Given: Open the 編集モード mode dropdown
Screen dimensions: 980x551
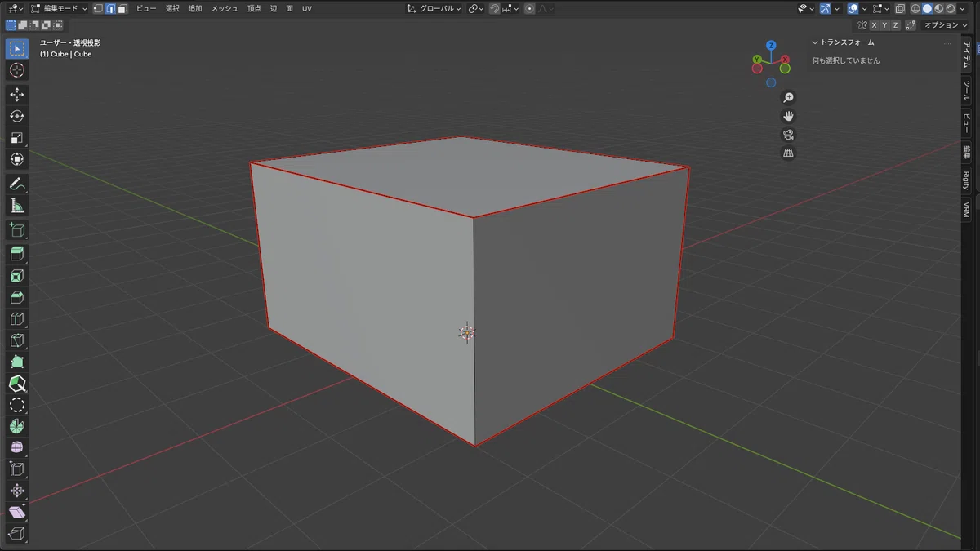Looking at the screenshot, I should click(x=60, y=8).
